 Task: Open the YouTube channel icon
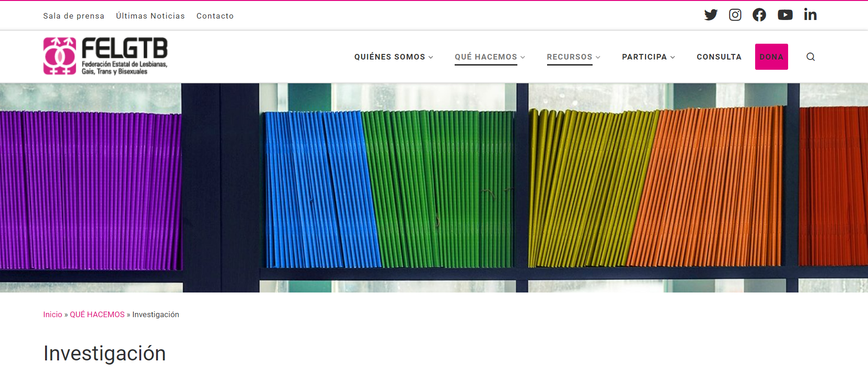point(785,15)
